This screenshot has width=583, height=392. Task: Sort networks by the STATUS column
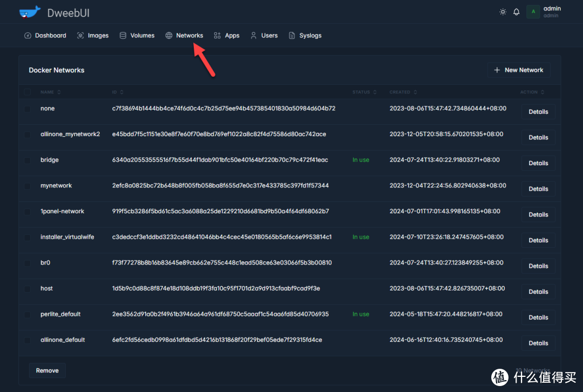coord(364,92)
